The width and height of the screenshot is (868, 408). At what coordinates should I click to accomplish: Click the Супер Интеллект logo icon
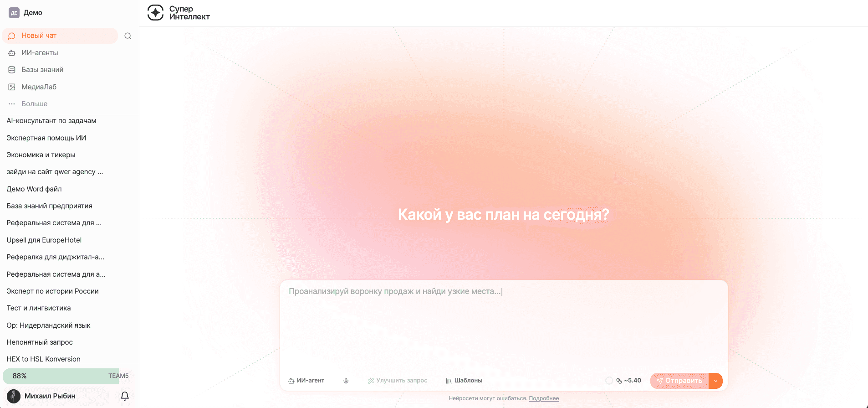[x=155, y=13]
